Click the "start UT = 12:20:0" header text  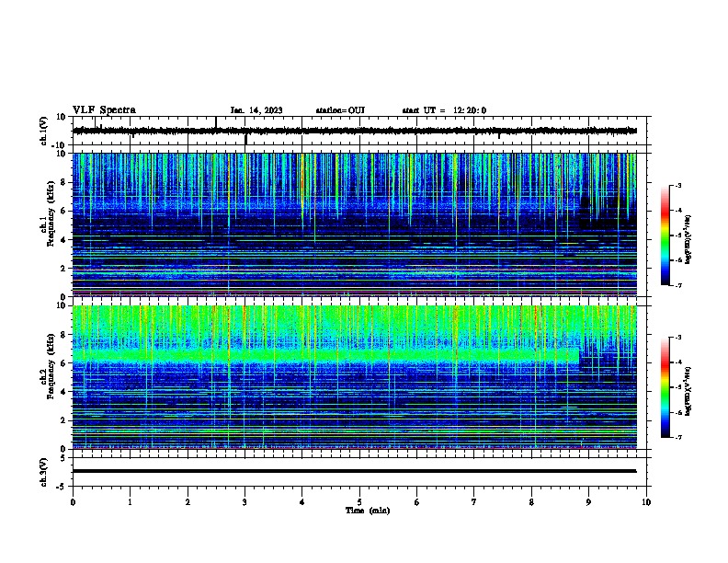pyautogui.click(x=444, y=110)
